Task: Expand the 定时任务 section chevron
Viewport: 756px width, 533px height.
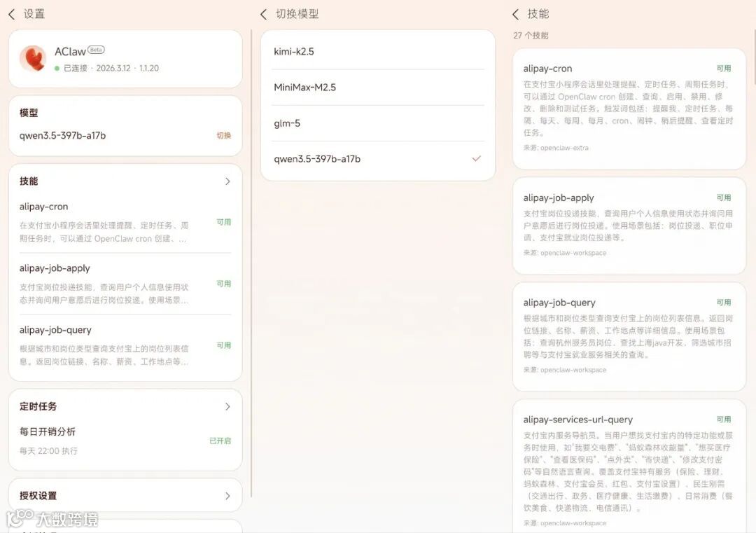Action: [x=227, y=407]
